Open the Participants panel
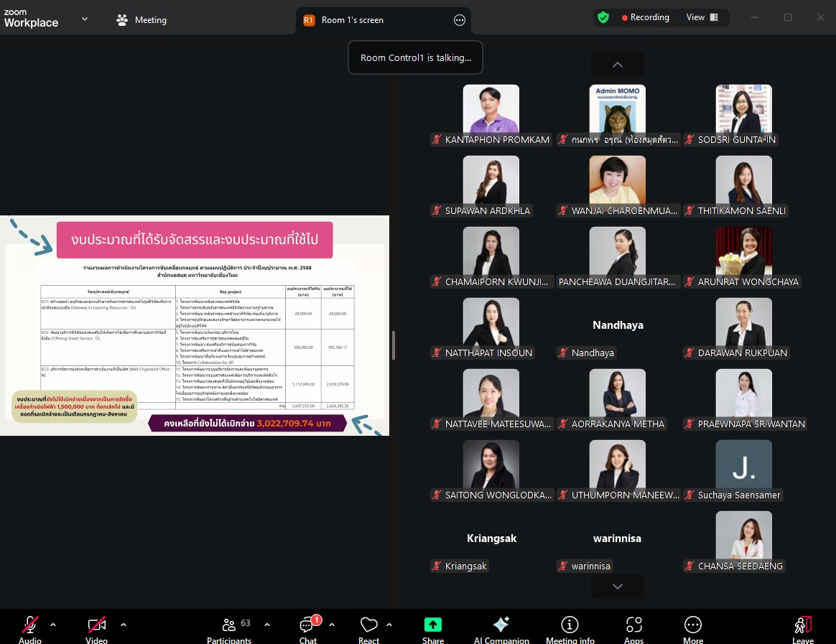The width and height of the screenshot is (836, 644). pyautogui.click(x=229, y=630)
